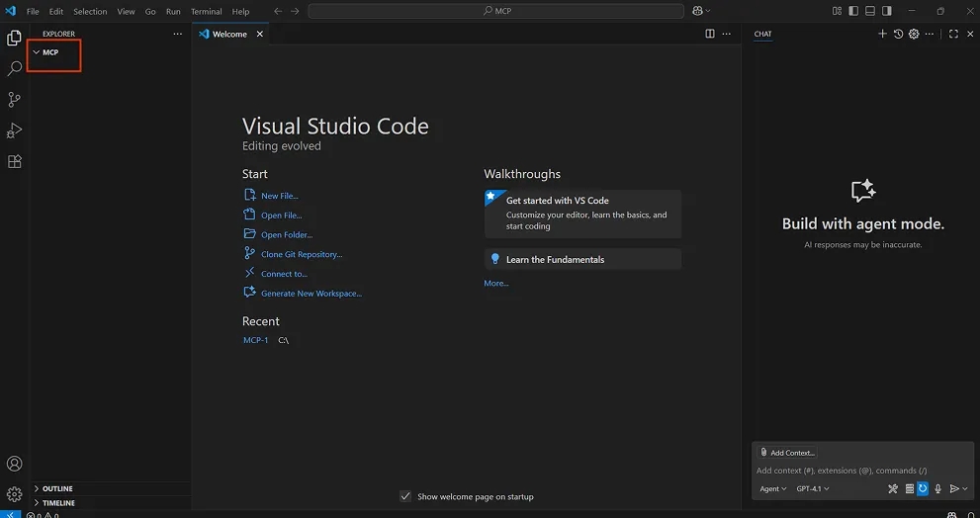
Task: Toggle the bottom panel visibility
Action: coord(870,11)
